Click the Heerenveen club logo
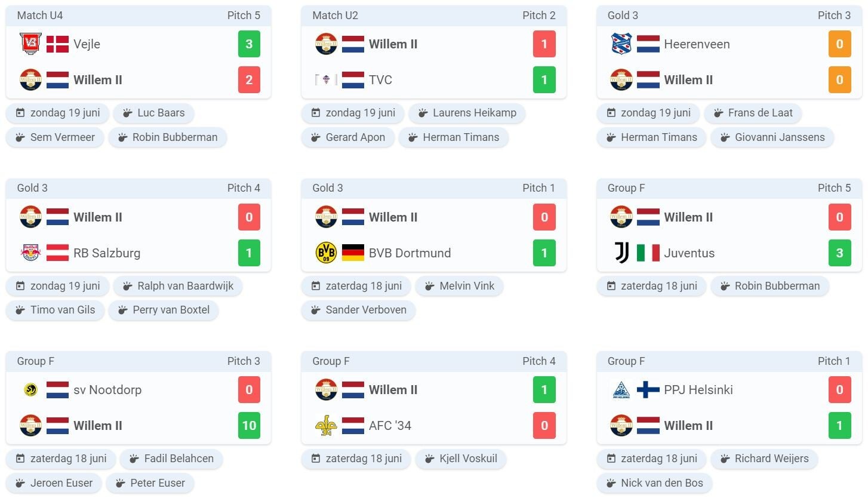 [x=621, y=44]
